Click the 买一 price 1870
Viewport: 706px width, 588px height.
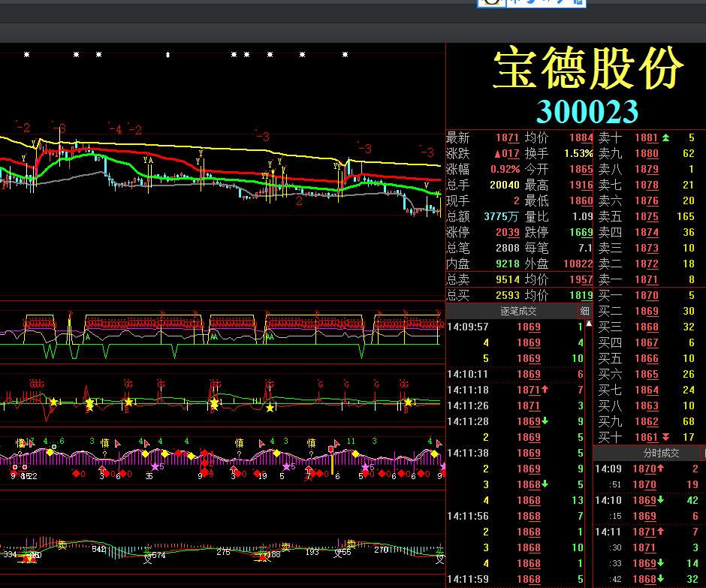647,295
